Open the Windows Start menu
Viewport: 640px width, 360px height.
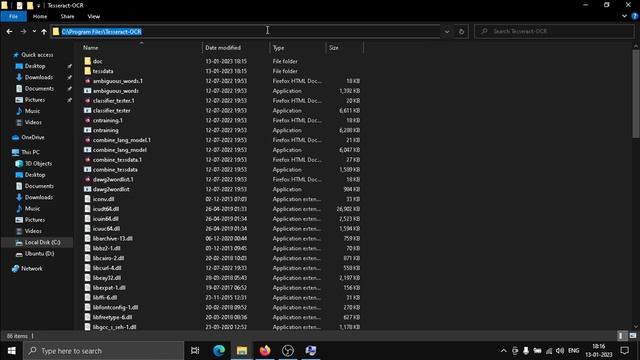tap(11, 351)
